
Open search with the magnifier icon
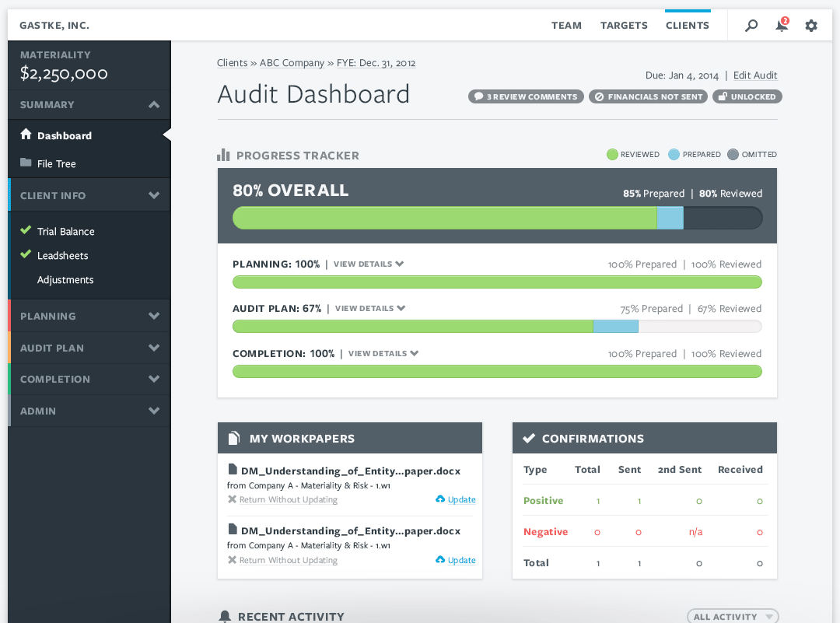coord(751,25)
